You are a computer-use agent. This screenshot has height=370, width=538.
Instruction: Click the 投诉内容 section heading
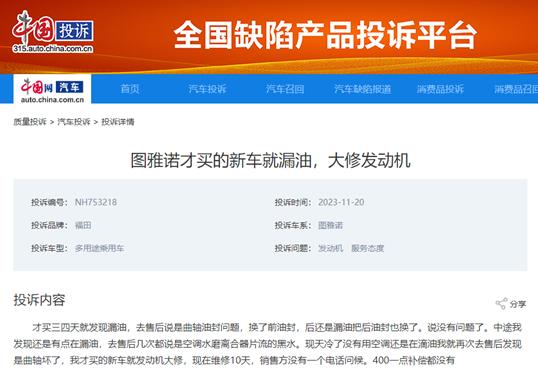39,300
